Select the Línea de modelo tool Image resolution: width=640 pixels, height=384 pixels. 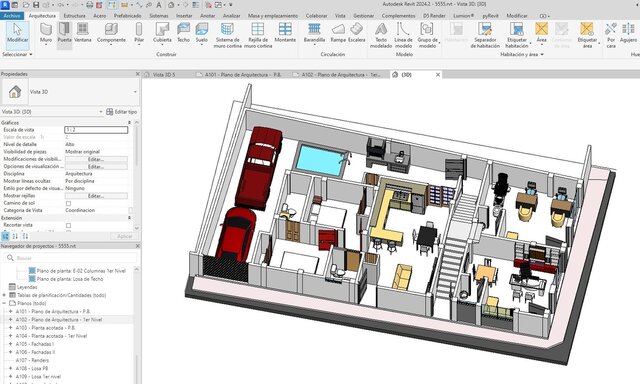click(x=403, y=35)
